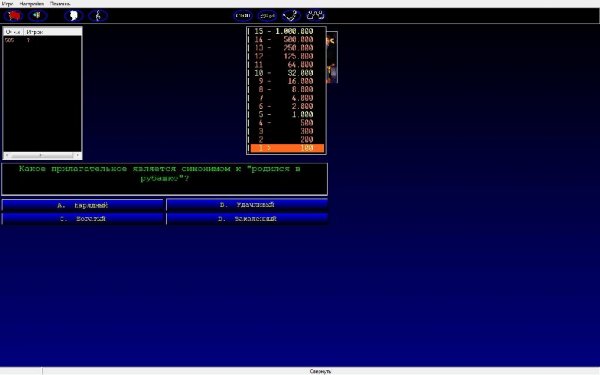Click the level 14 row, 500.000
The height and width of the screenshot is (375, 600).
287,39
